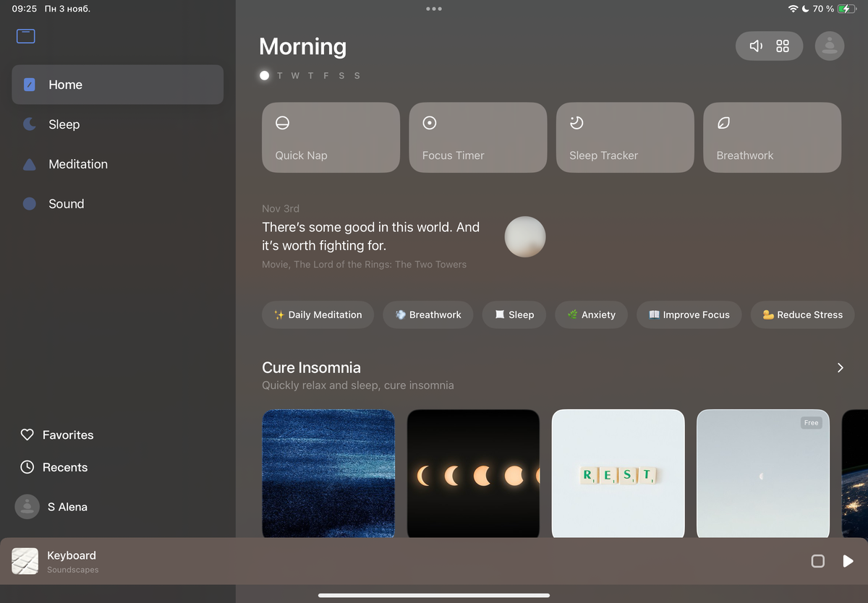Click the Recents clock icon
The image size is (868, 603).
(27, 467)
